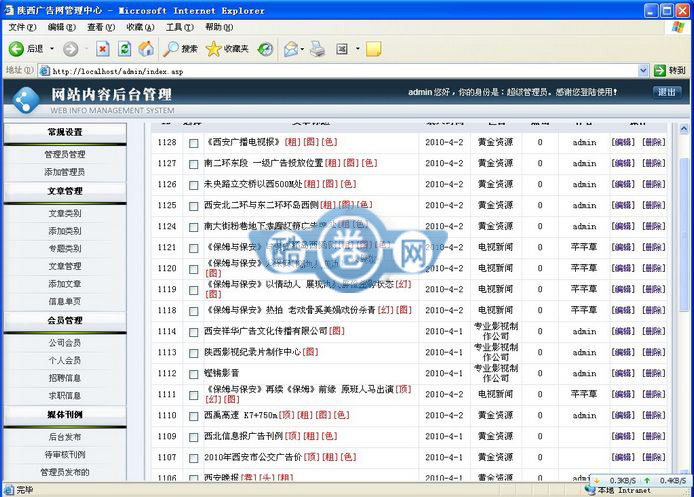Click the page icon in address bar
The height and width of the screenshot is (497, 694).
point(45,71)
